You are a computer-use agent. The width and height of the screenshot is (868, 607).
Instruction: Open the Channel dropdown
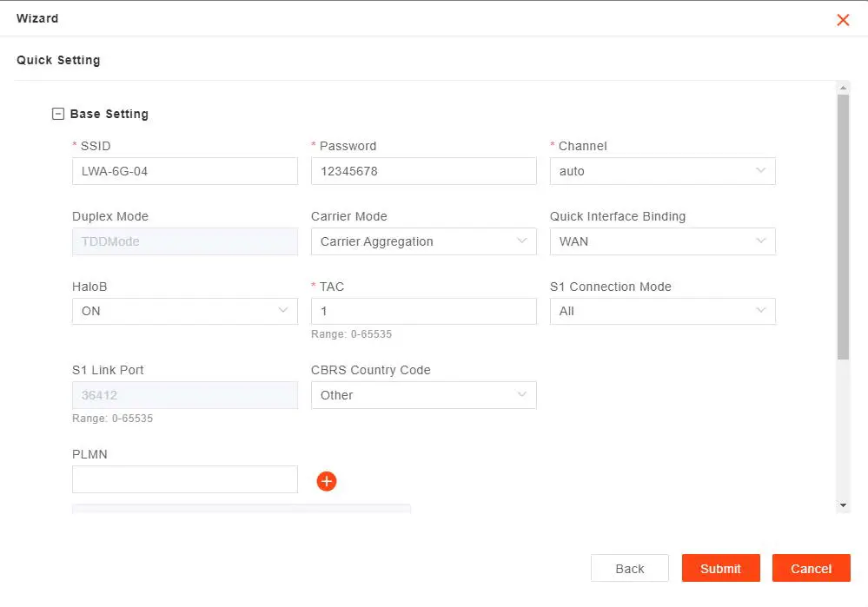coord(662,171)
